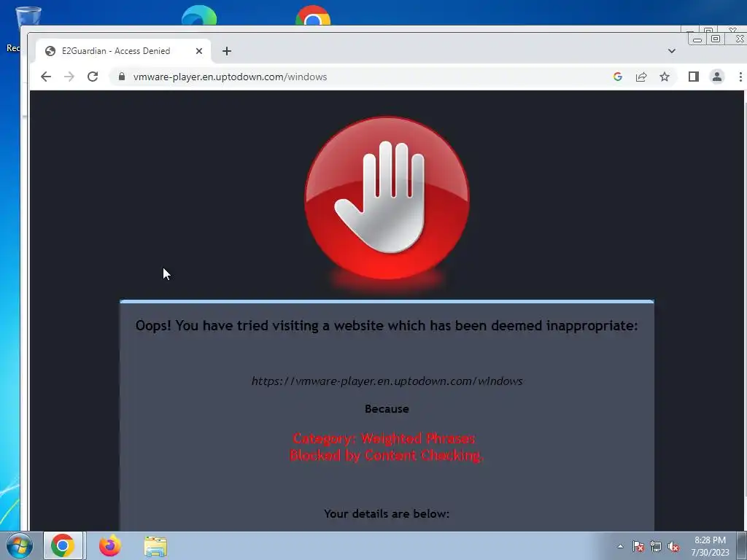Click 'Your details are below:' text

(x=387, y=514)
